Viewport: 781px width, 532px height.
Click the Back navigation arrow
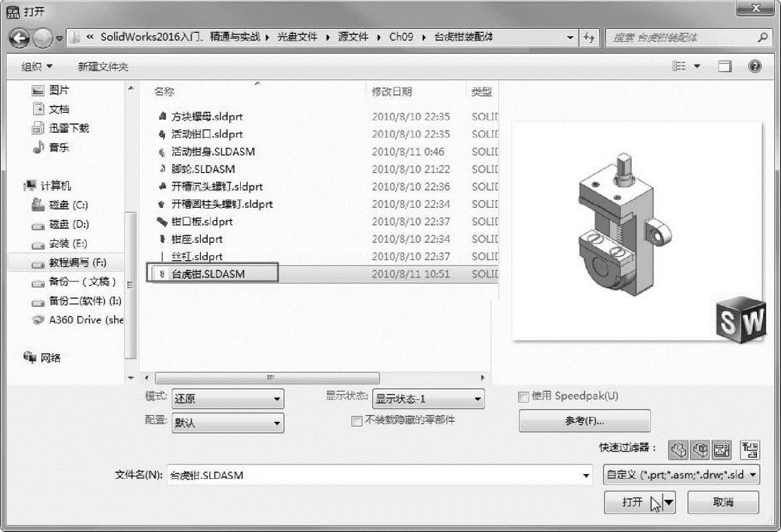[19, 37]
